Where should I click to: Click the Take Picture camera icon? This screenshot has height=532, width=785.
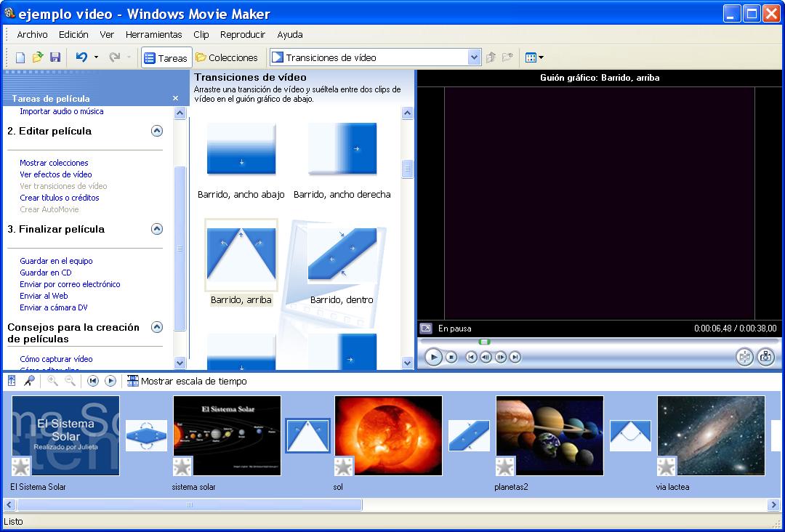765,357
